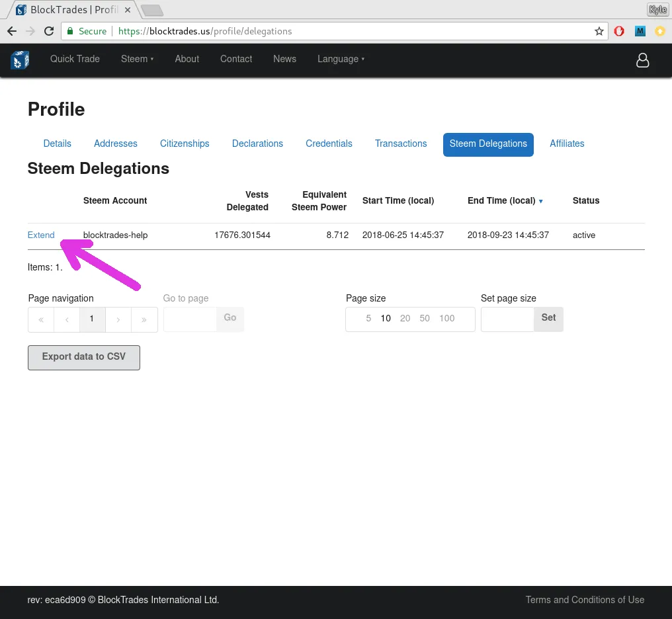Click the browser back arrow

pos(12,31)
